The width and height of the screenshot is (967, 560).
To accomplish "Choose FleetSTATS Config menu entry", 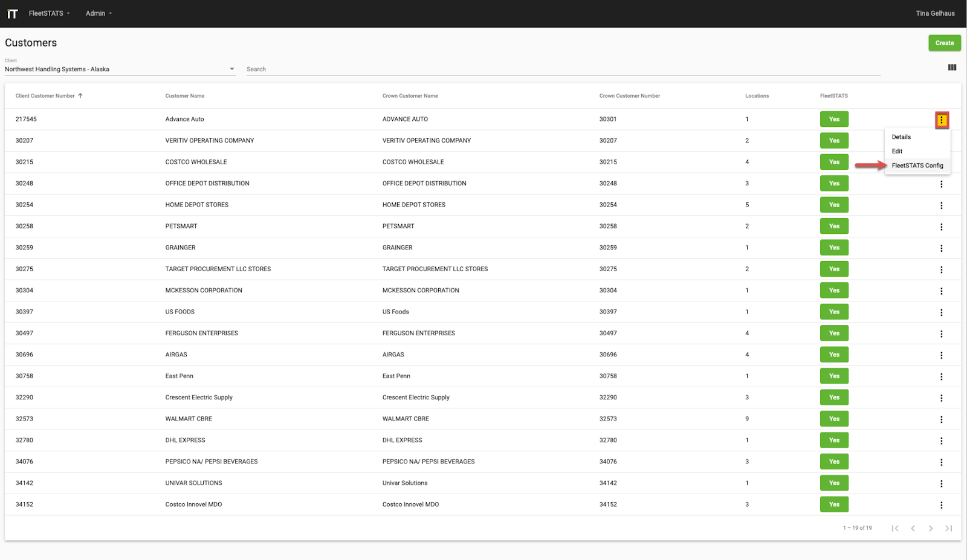I will pyautogui.click(x=917, y=166).
